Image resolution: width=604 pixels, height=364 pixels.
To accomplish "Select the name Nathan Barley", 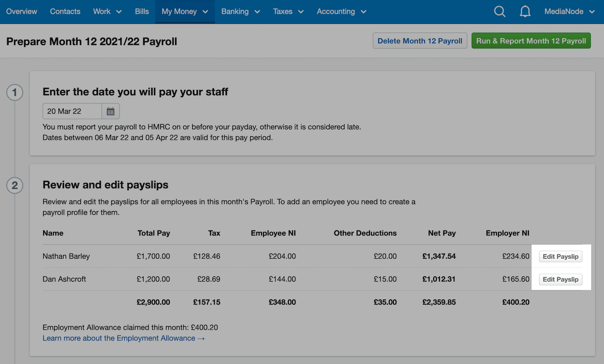I will [x=66, y=256].
